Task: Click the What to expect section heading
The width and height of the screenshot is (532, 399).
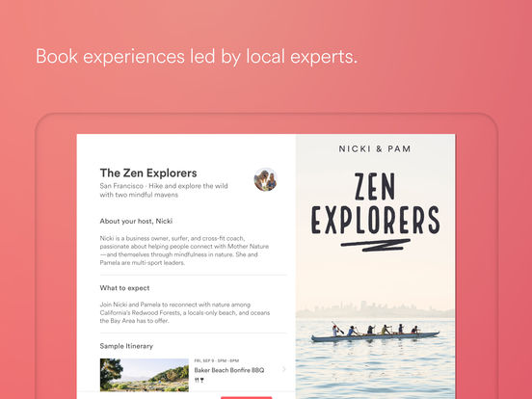Action: pyautogui.click(x=124, y=288)
